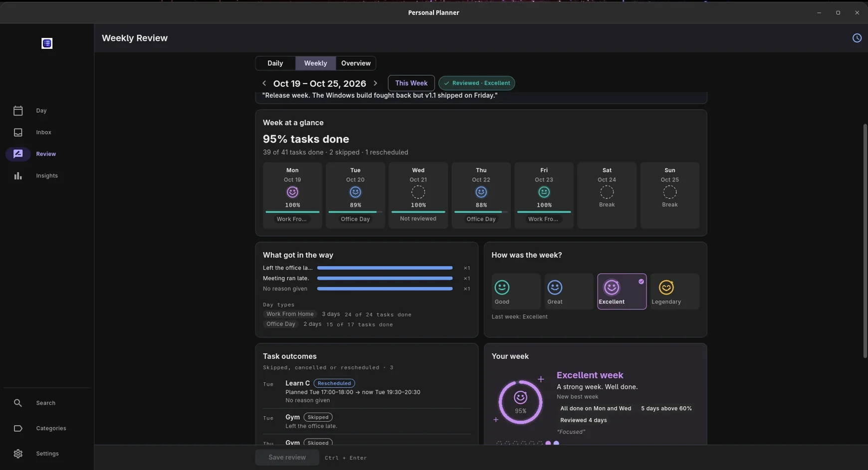
Task: Click Wednesday's empty mood circle
Action: coord(418,192)
